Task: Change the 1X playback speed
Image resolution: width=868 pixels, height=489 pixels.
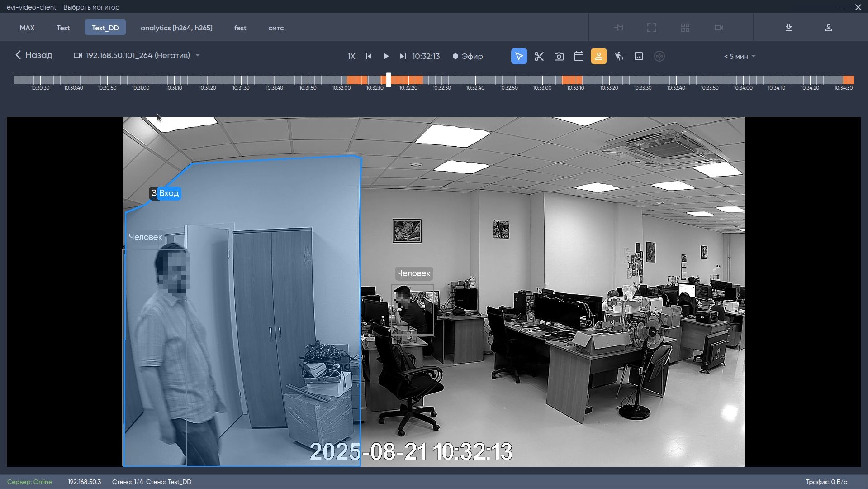Action: click(x=351, y=56)
